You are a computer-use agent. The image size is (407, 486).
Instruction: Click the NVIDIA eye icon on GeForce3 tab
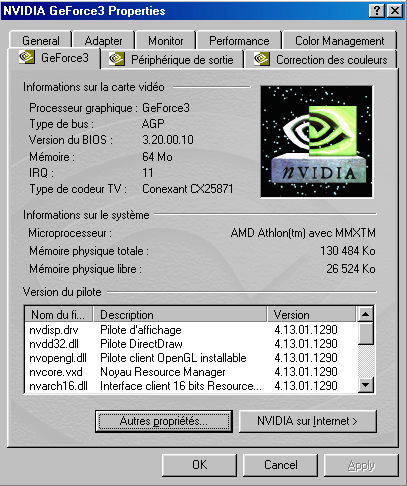point(27,57)
